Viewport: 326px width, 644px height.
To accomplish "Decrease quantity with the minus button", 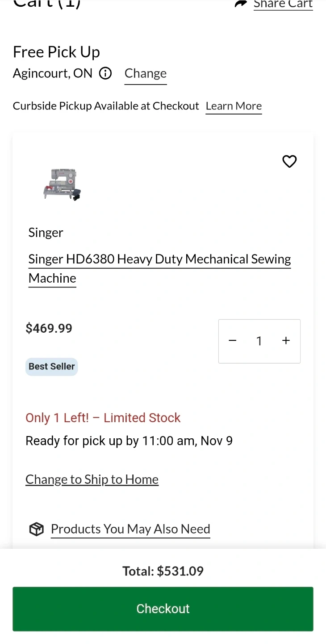I will 232,341.
